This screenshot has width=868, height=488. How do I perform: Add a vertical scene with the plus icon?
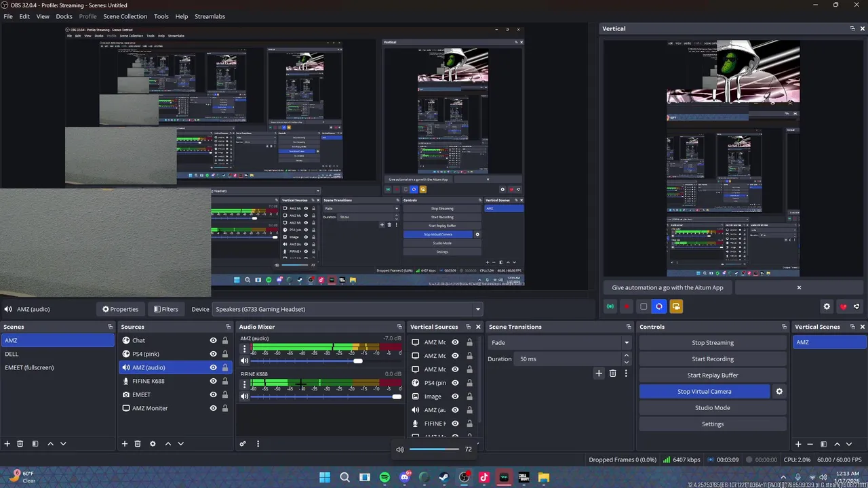pos(798,444)
